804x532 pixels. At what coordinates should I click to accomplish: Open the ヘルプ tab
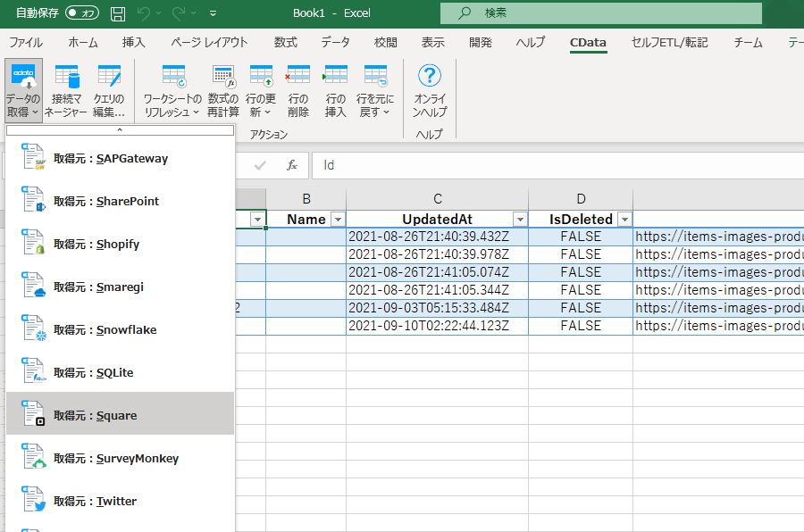(531, 43)
